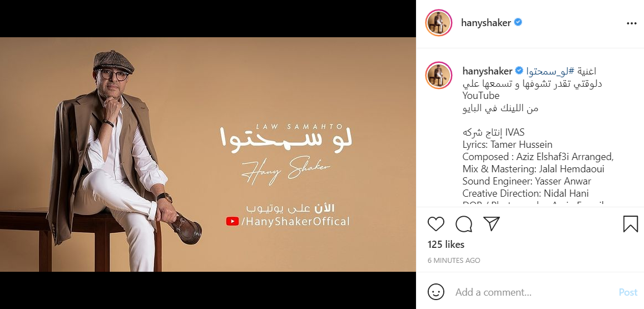
Task: Click the YouTube logo in post image
Action: [x=232, y=222]
